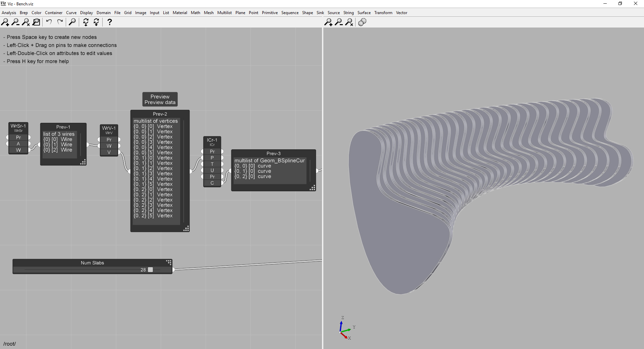644x349 pixels.
Task: Click the grip icon on Num Slabs panel
Action: pyautogui.click(x=169, y=262)
